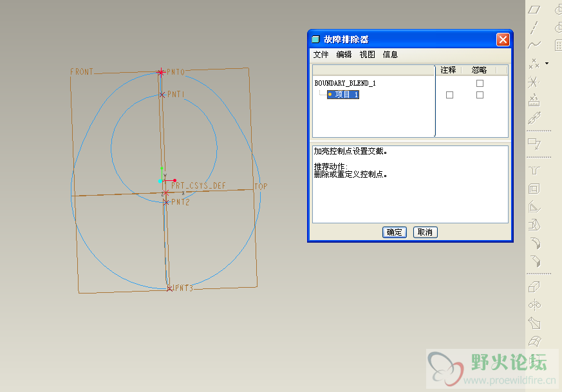Click the 加亮控制点设置交截 message text
This screenshot has width=562, height=392.
coord(351,151)
